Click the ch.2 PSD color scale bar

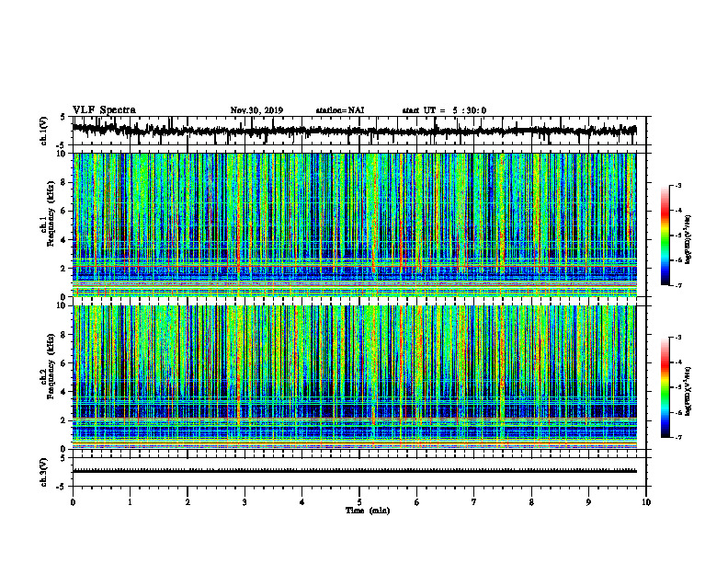[665, 387]
